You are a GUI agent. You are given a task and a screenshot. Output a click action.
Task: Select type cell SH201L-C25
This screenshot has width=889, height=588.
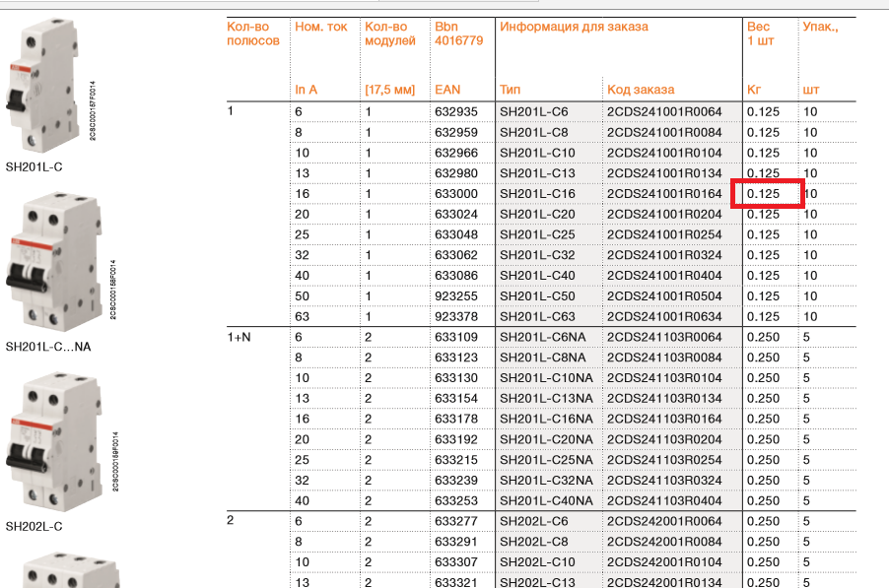pos(537,234)
